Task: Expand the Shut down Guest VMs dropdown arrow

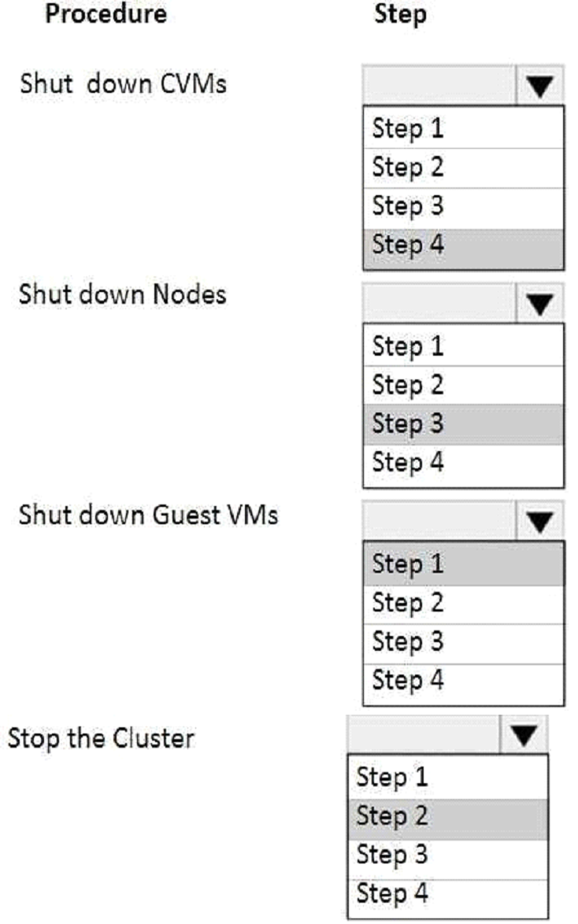Action: pyautogui.click(x=539, y=520)
